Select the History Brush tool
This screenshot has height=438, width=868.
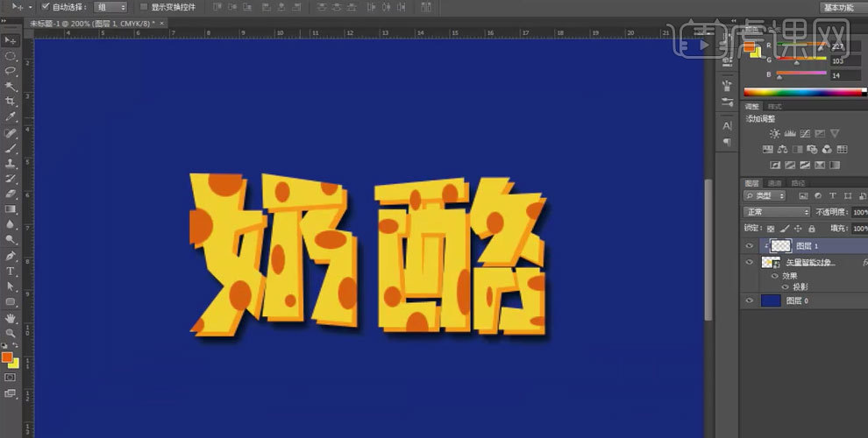[x=11, y=179]
